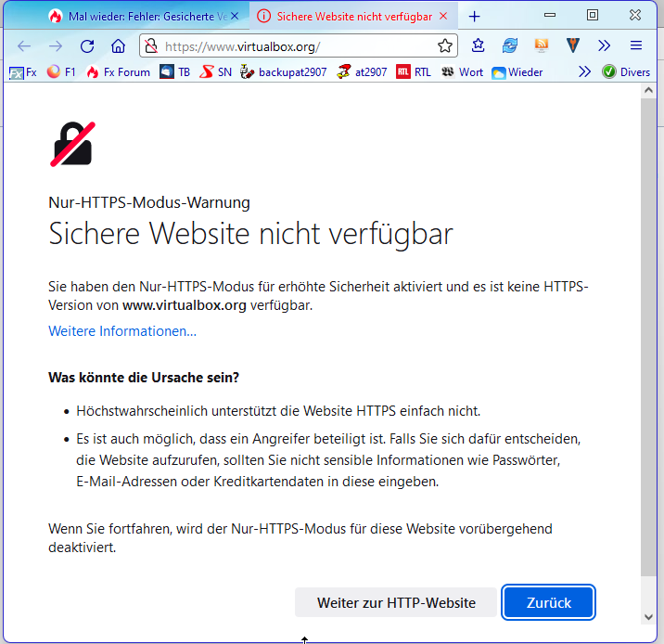Show more toolbar tools overflow chevron

coord(605,45)
